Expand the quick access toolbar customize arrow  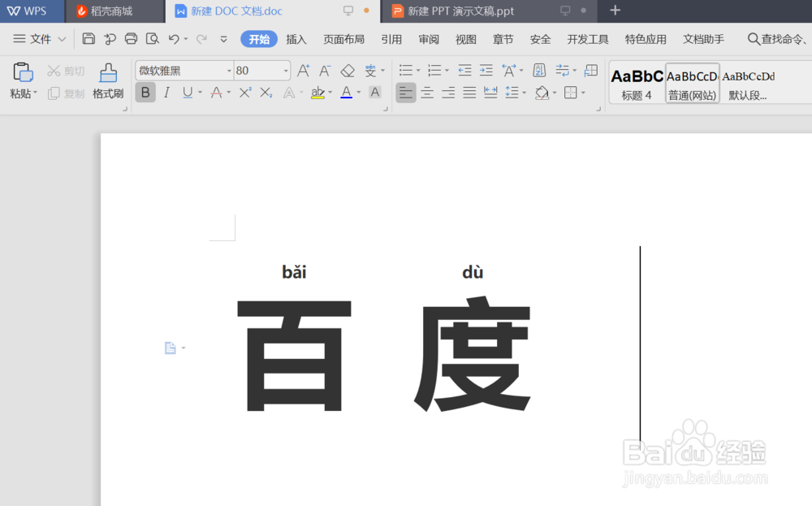click(224, 39)
